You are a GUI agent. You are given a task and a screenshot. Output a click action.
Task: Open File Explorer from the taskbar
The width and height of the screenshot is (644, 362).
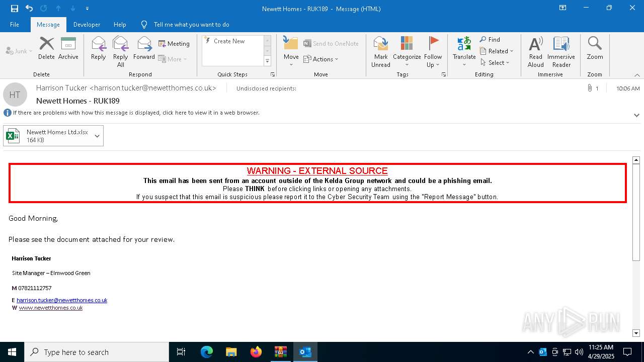pos(231,352)
